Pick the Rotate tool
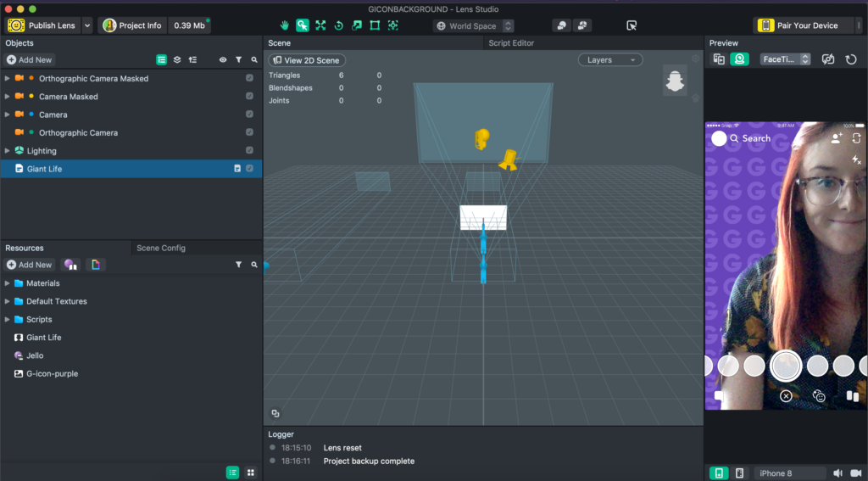Viewport: 868px width, 481px height. [339, 25]
